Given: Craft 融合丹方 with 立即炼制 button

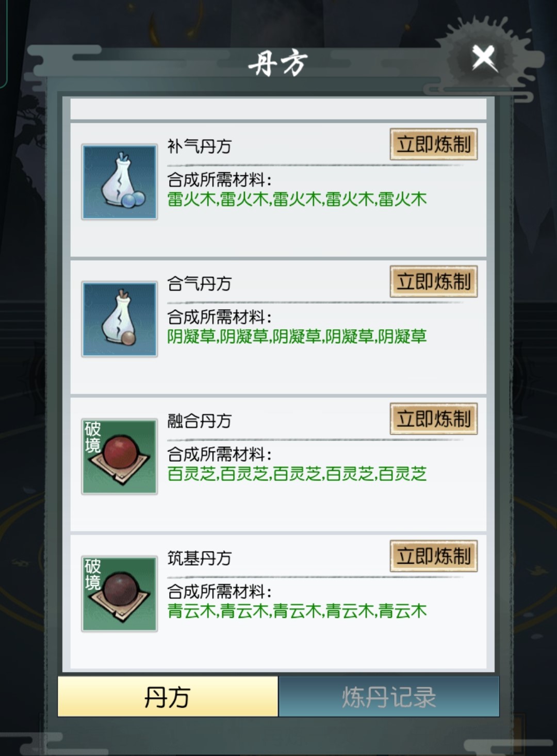Looking at the screenshot, I should coord(433,419).
